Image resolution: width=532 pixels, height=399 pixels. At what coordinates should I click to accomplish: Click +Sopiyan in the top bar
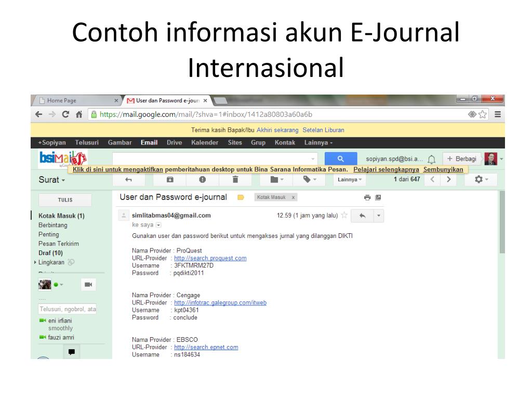point(52,142)
